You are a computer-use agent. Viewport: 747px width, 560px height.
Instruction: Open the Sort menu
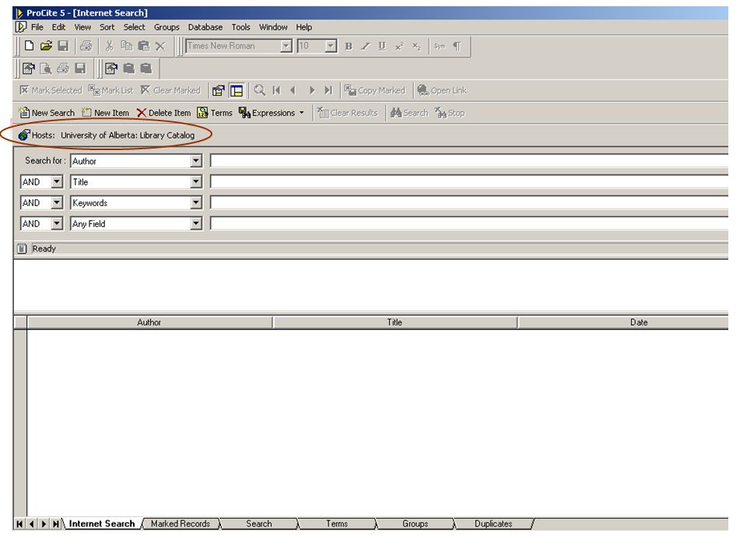(107, 27)
